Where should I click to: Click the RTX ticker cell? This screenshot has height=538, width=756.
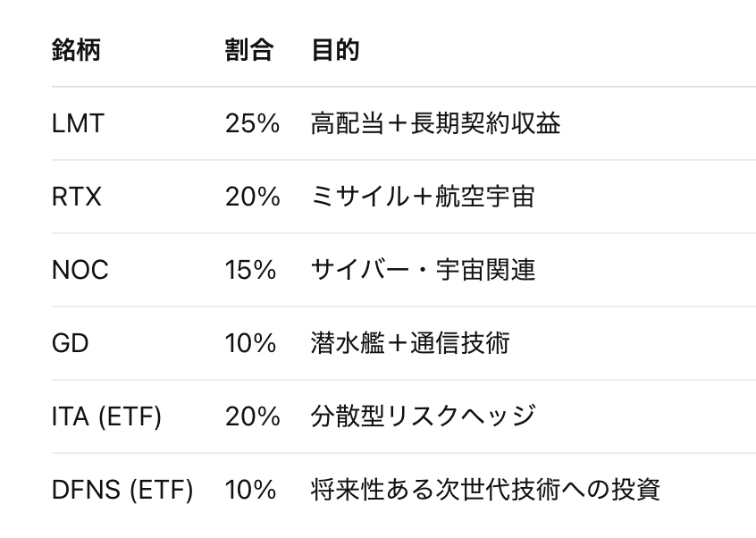77,197
